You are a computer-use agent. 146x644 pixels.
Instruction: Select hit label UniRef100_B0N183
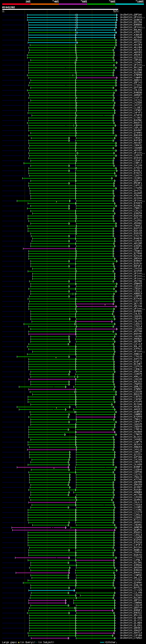[x=131, y=570]
